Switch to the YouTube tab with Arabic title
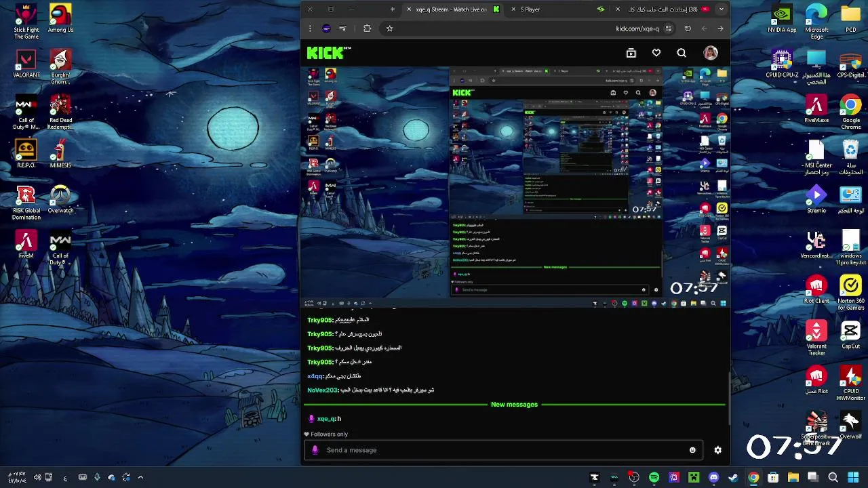Screen dimensions: 868x488 coord(661,9)
